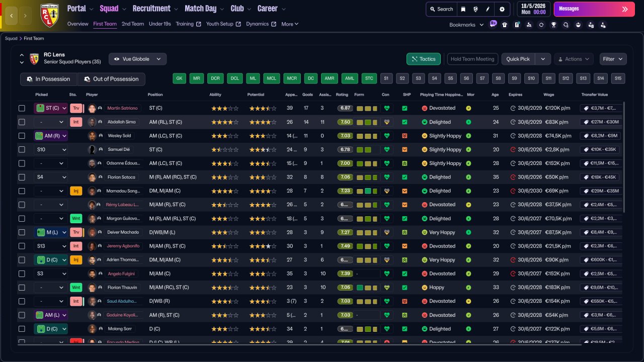Tick the checkbox for Angelo Fulgini

[22, 274]
